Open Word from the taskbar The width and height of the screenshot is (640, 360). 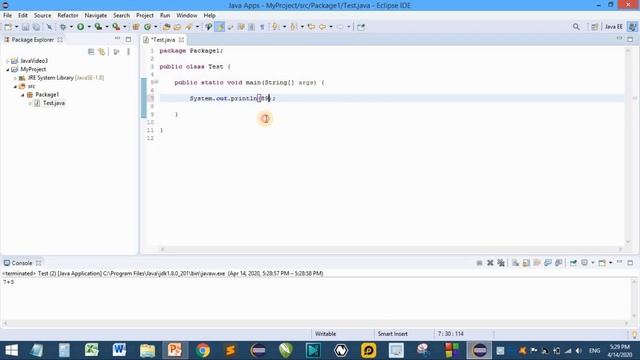[119, 350]
